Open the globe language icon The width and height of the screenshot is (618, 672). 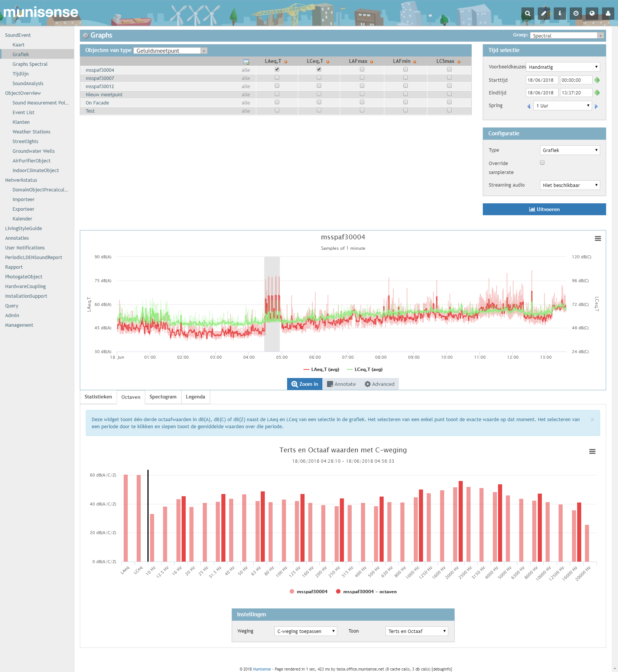(592, 13)
